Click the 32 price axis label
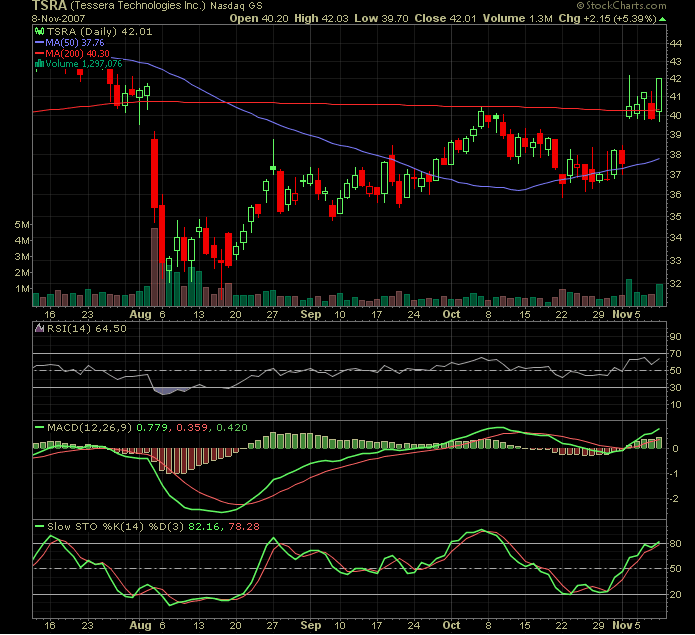The image size is (695, 635). (x=675, y=284)
